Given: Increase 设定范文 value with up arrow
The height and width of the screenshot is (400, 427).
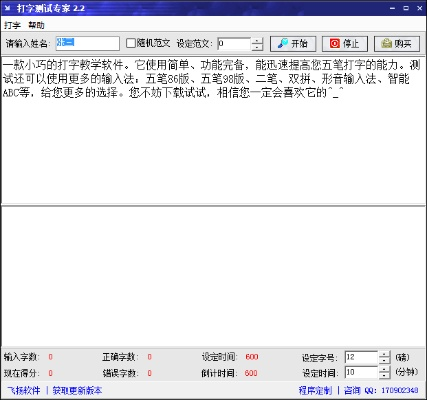Looking at the screenshot, I should coord(257,40).
